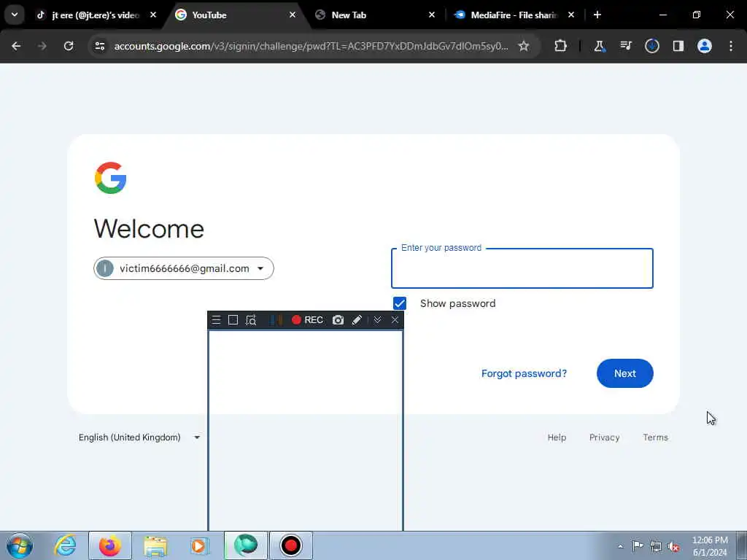The image size is (747, 560).
Task: Click the forward navigation arrow
Action: 42,46
